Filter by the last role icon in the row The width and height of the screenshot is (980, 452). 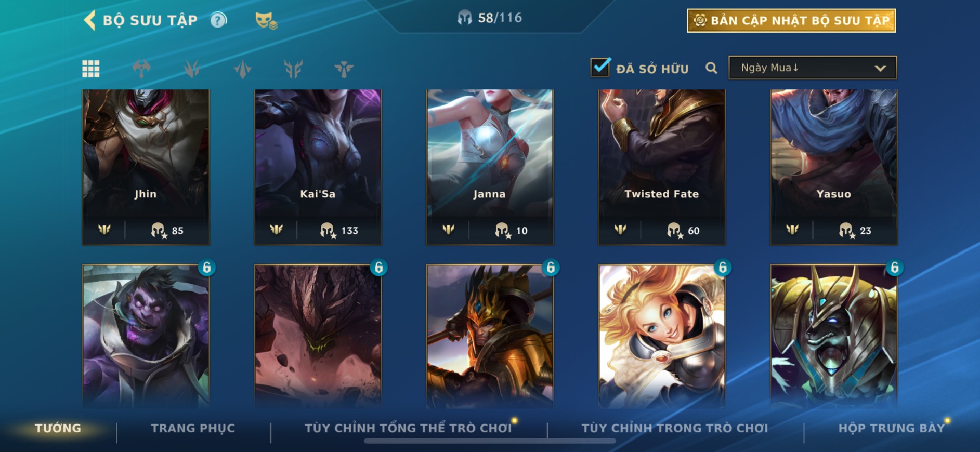coord(344,69)
